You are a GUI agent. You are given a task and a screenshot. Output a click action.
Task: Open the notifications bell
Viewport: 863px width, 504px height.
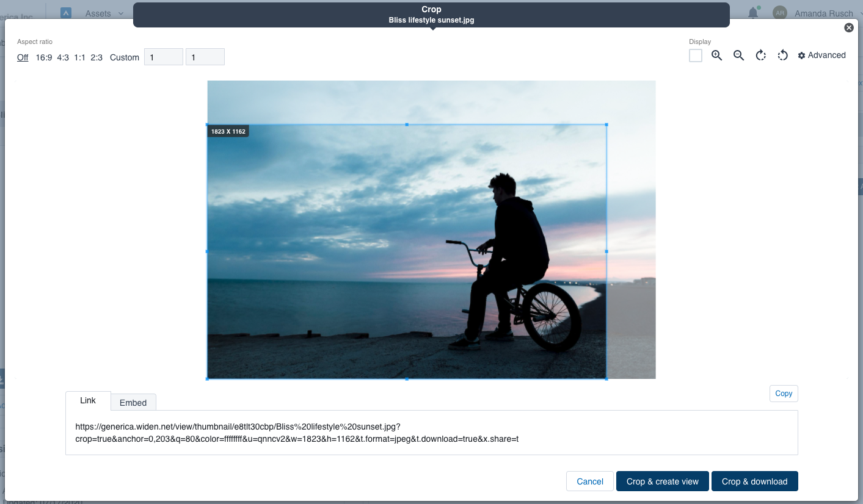click(x=752, y=12)
